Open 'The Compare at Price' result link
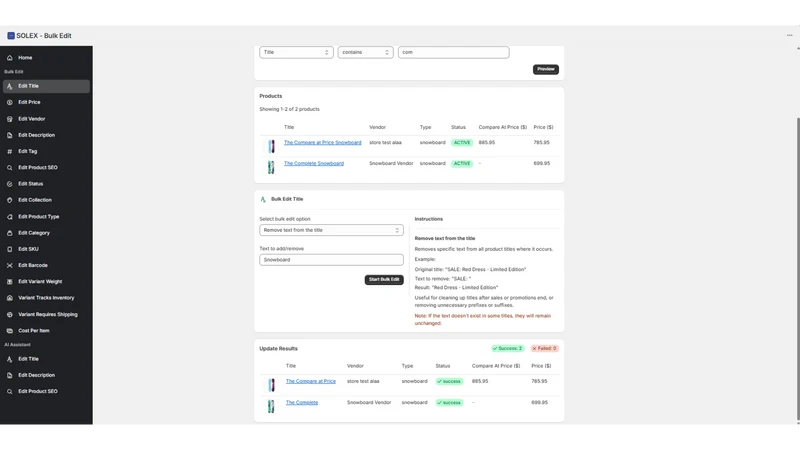 click(311, 381)
